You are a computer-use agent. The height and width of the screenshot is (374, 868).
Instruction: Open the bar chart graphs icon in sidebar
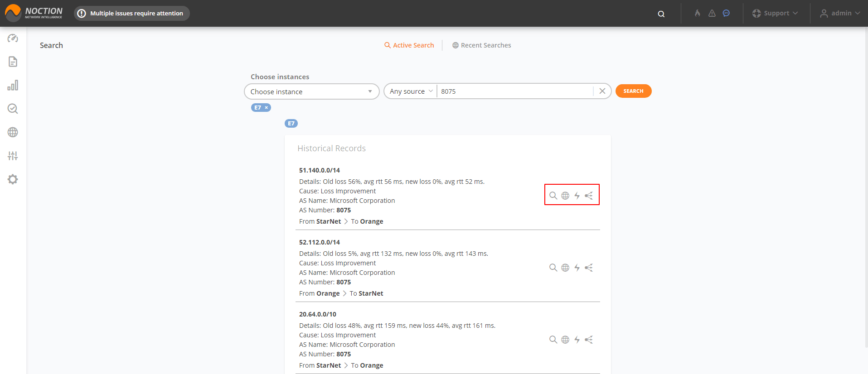13,85
